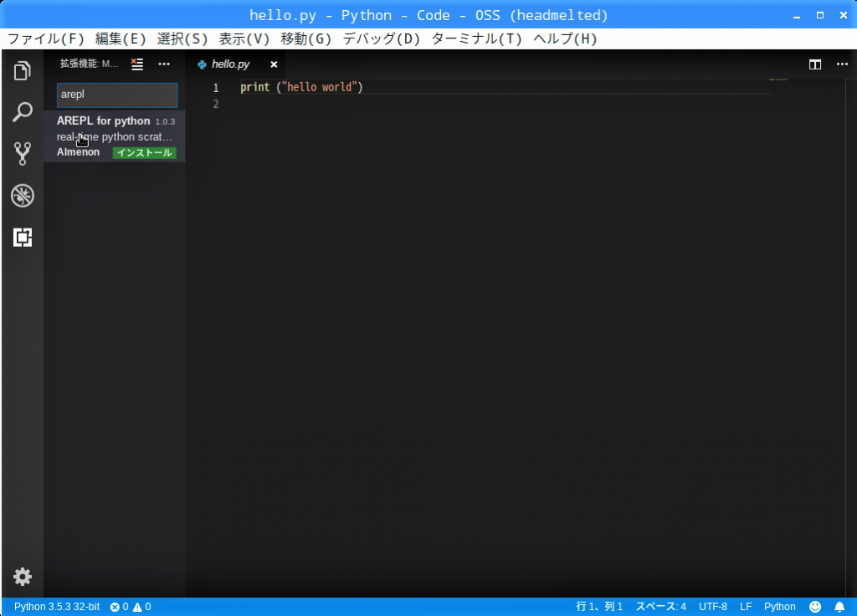Open the Manage gear menu
The width and height of the screenshot is (857, 616).
22,577
